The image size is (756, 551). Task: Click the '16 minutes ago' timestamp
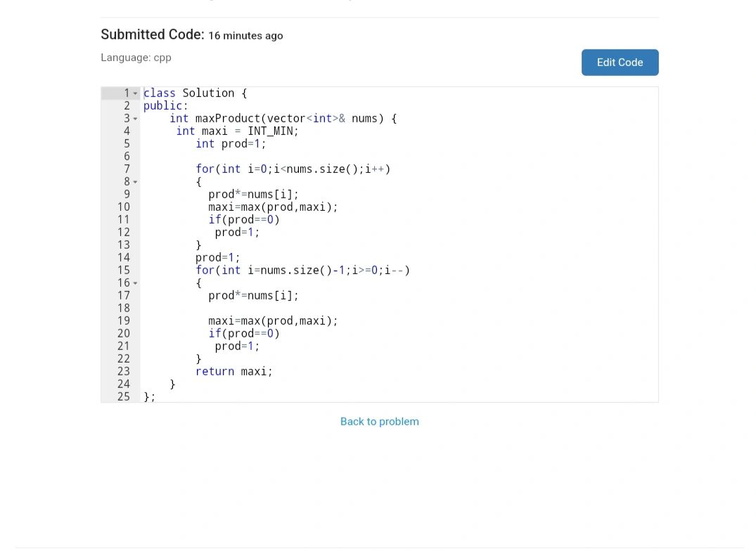[x=245, y=36]
